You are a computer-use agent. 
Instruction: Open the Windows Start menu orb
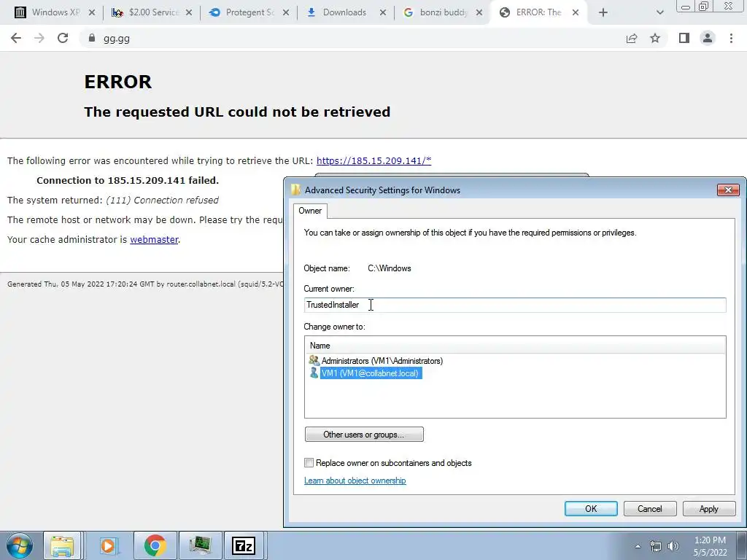pos(19,545)
